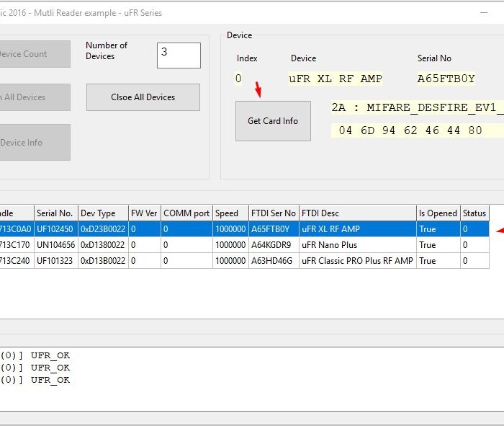Click the Clsoe All Devices button

point(143,97)
